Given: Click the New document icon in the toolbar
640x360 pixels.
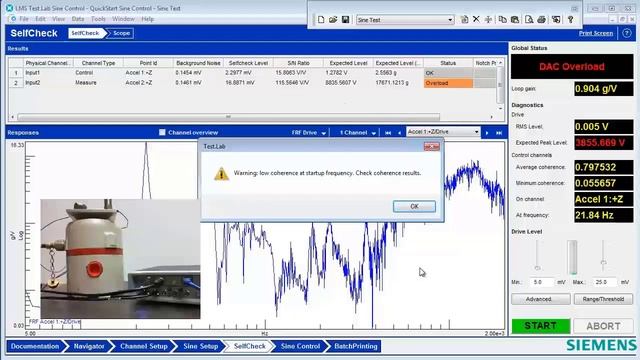Looking at the screenshot, I should [321, 20].
